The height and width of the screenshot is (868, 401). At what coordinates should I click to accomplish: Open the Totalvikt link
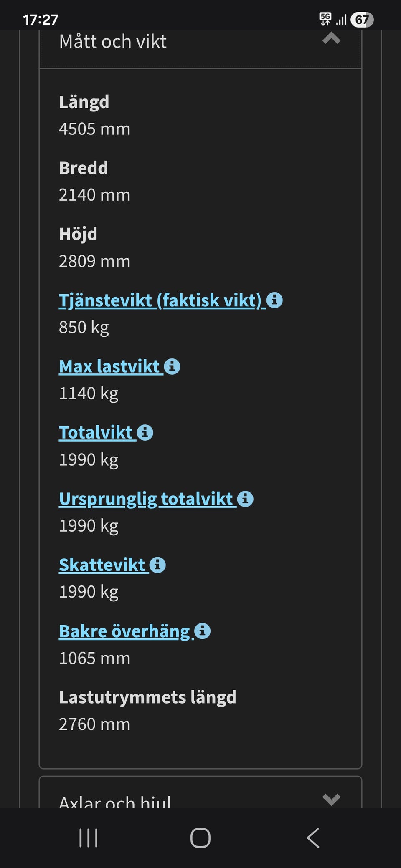click(x=96, y=433)
